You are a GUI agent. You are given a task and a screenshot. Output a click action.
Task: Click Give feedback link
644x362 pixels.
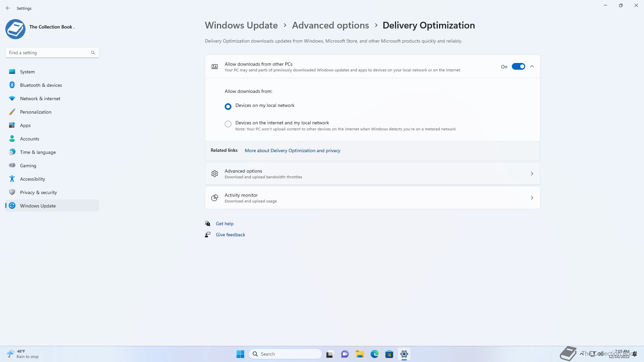point(230,235)
